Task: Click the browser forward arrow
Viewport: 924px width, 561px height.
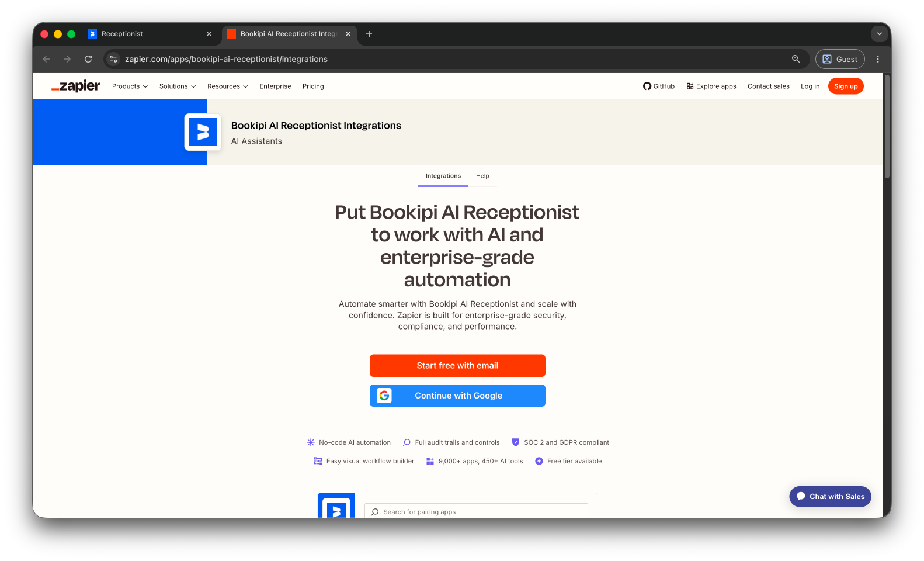Action: click(67, 59)
